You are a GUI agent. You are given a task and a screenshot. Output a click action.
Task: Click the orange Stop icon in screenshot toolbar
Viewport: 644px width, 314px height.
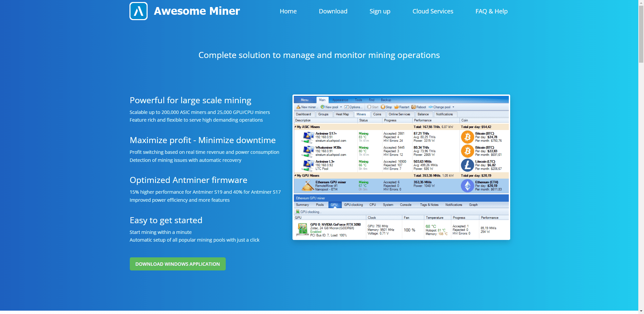coord(383,107)
